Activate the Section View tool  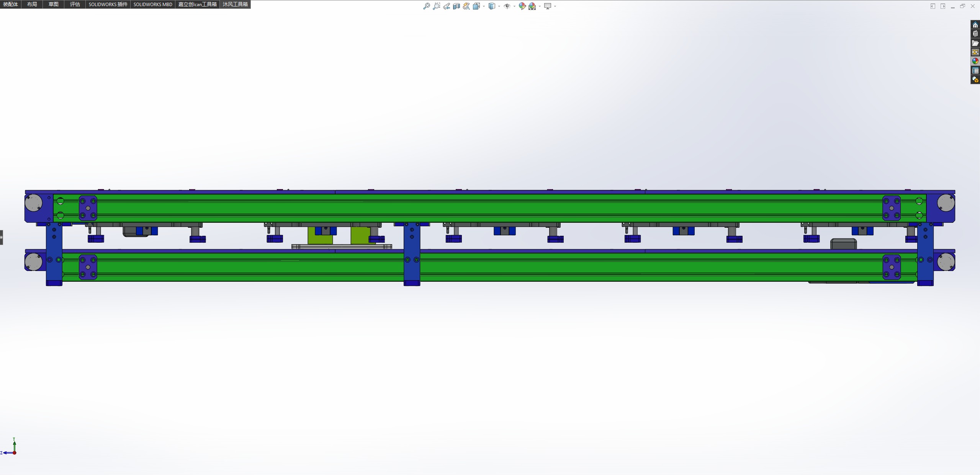(x=456, y=6)
